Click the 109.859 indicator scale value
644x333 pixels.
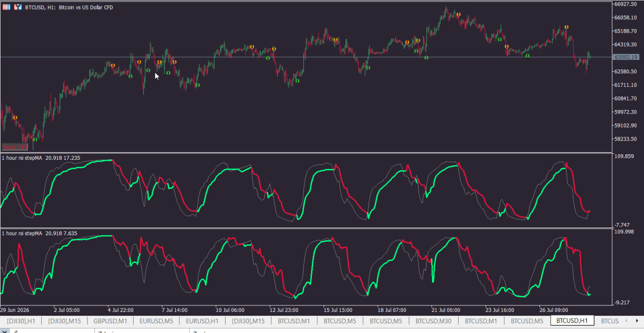pos(624,156)
